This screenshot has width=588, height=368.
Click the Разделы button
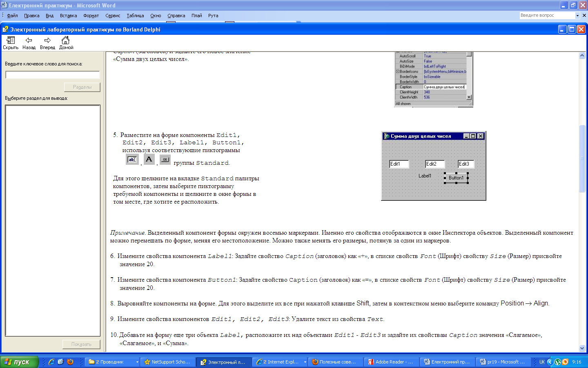82,87
